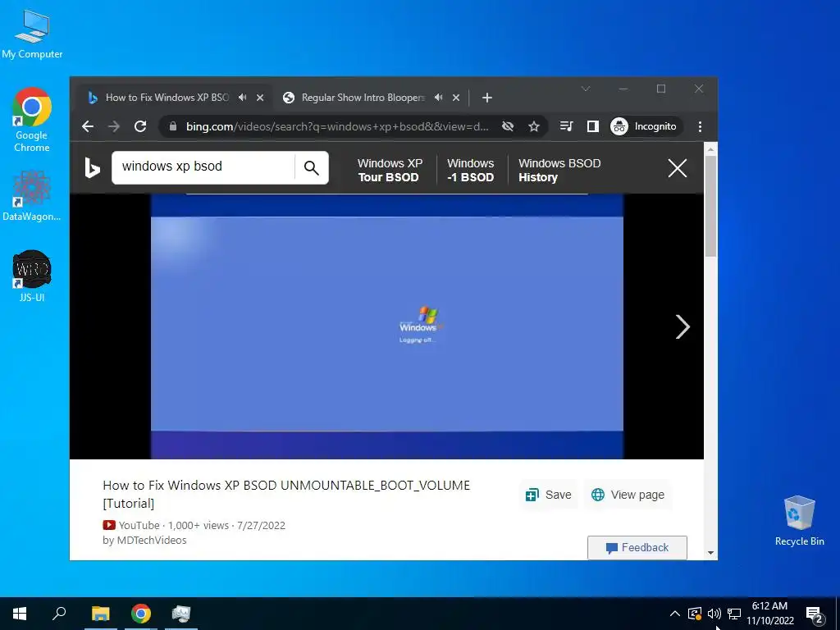Click the browser forward arrow
Screen dimensions: 840x630
click(114, 126)
